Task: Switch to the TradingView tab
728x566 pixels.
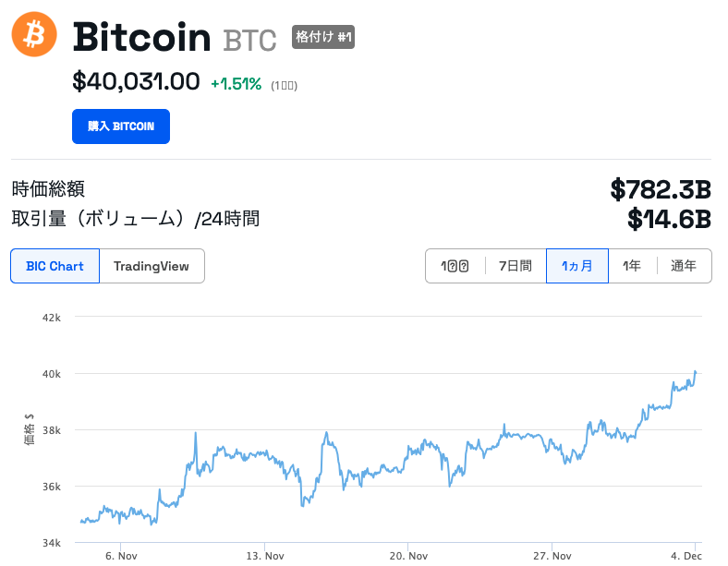Action: click(x=152, y=266)
